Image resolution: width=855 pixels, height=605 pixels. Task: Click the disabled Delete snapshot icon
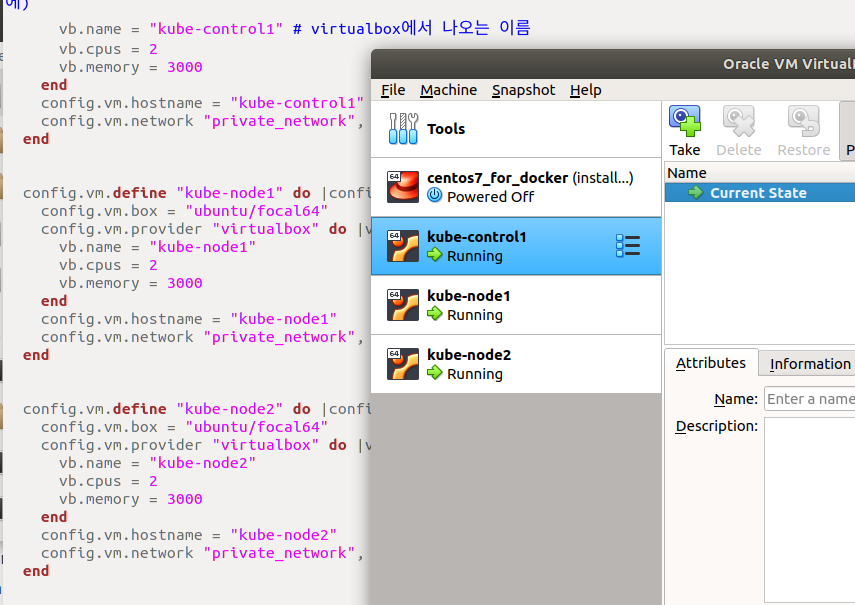tap(739, 121)
